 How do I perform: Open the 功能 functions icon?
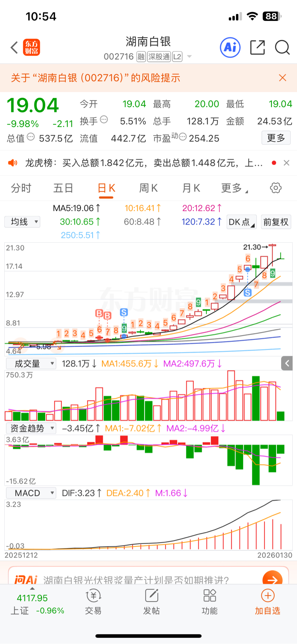coord(210,602)
